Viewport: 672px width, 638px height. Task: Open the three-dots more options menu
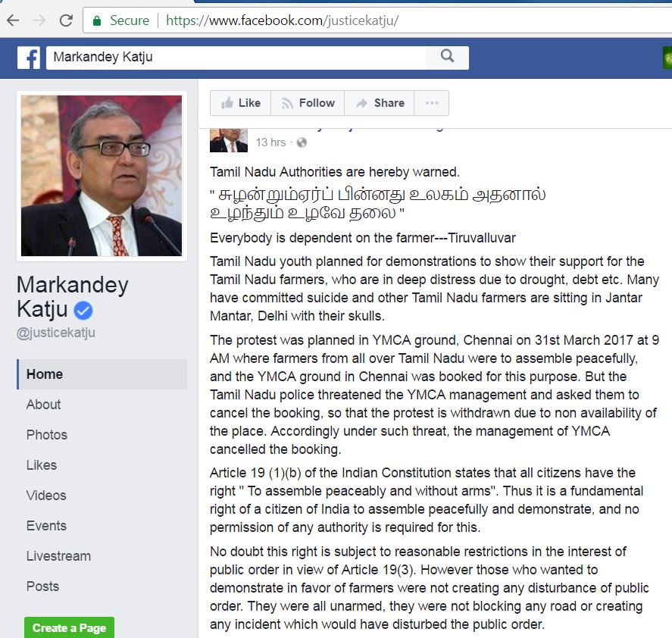[x=432, y=103]
